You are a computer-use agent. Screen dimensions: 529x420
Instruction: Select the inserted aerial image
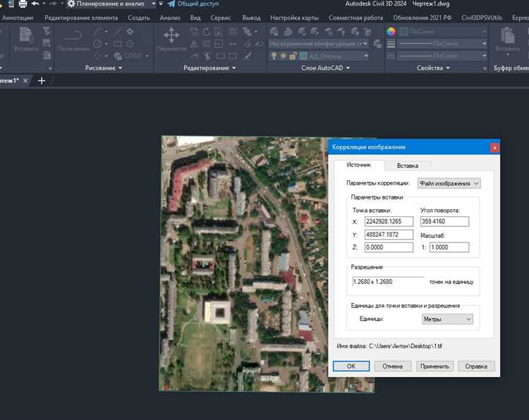[243, 263]
